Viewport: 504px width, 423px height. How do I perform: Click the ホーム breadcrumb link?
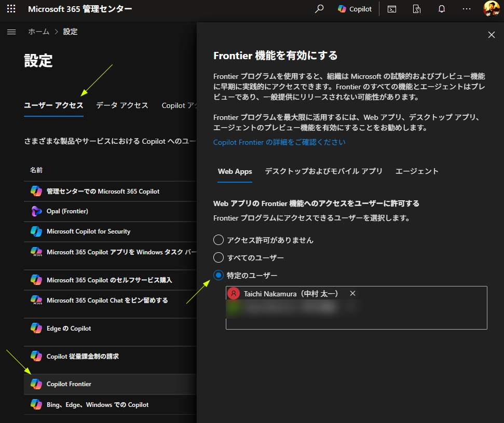coord(39,32)
